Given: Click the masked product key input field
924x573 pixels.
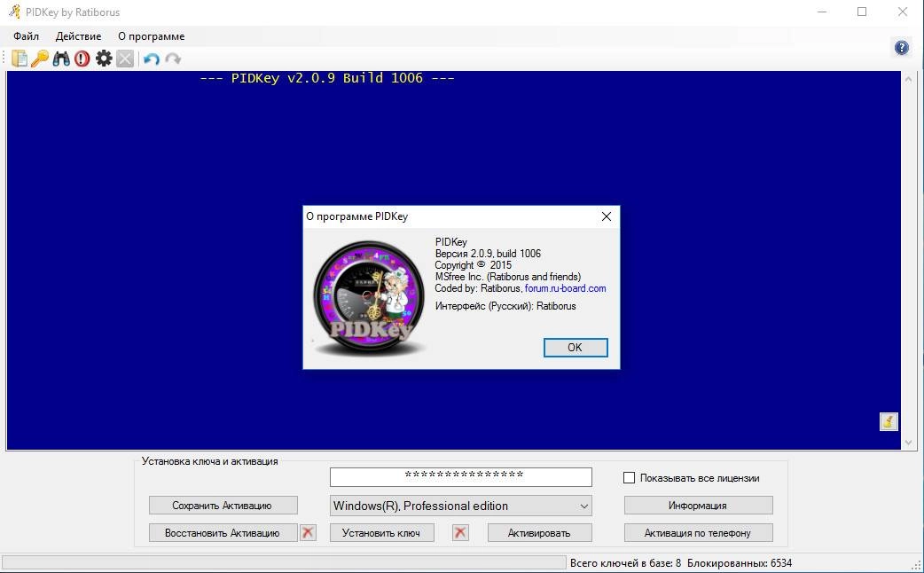Looking at the screenshot, I should pos(461,477).
